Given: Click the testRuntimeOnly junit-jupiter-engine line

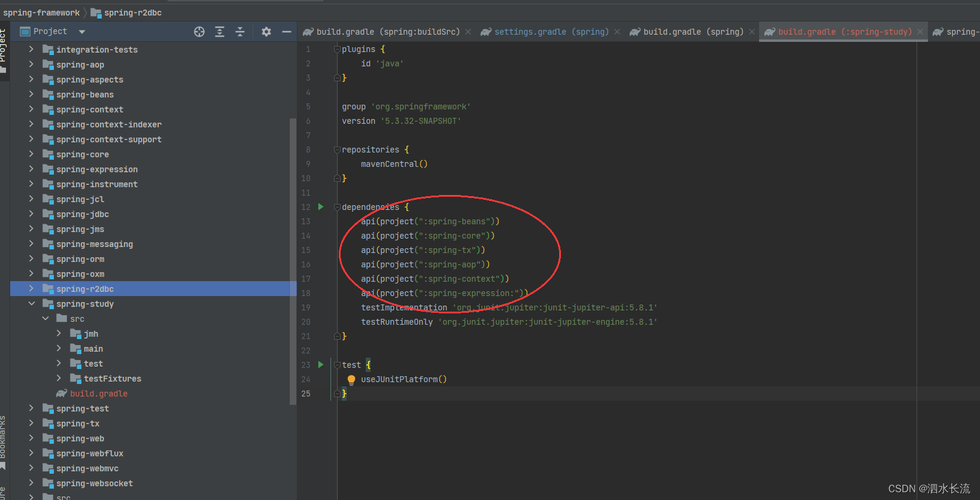Looking at the screenshot, I should [x=509, y=322].
